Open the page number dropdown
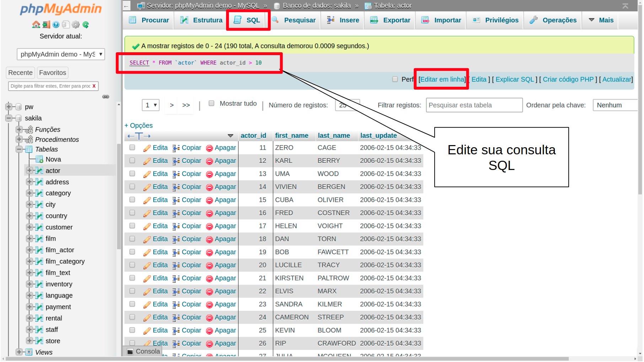644x362 pixels. (150, 105)
